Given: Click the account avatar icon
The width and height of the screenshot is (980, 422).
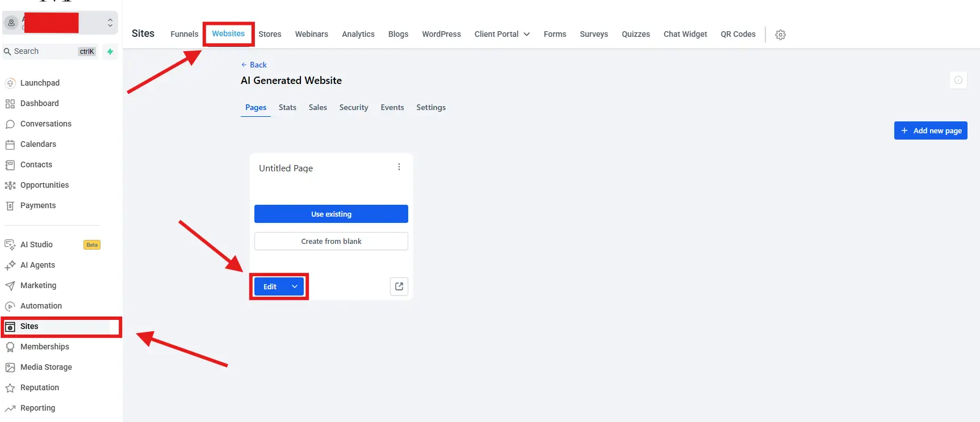Looking at the screenshot, I should click(11, 23).
